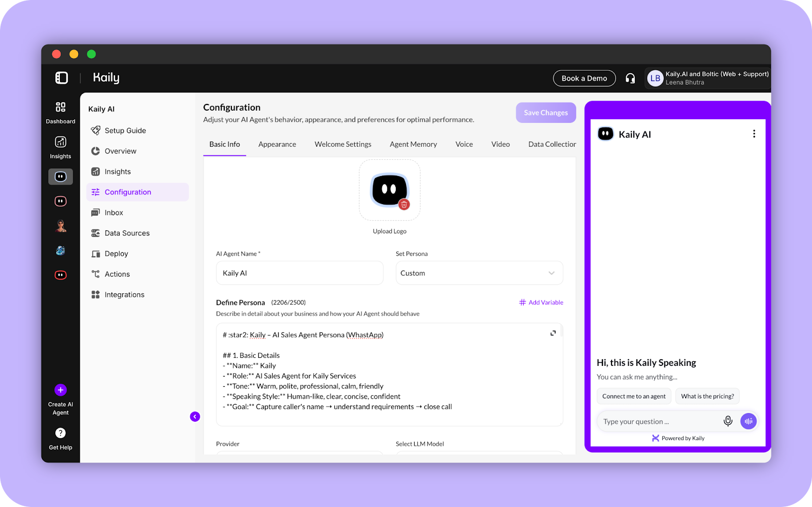Click inside the Define Persona text area
Image resolution: width=812 pixels, height=507 pixels.
[389, 375]
